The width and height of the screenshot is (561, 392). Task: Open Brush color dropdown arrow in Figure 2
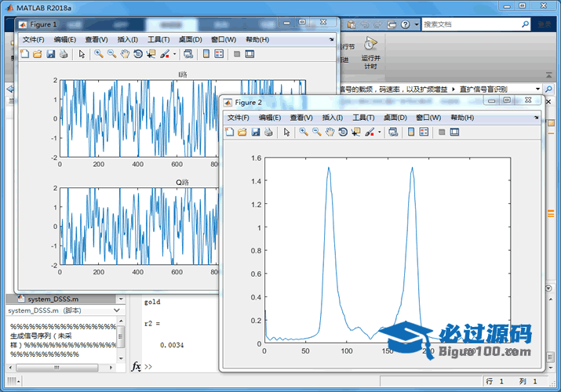(379, 132)
